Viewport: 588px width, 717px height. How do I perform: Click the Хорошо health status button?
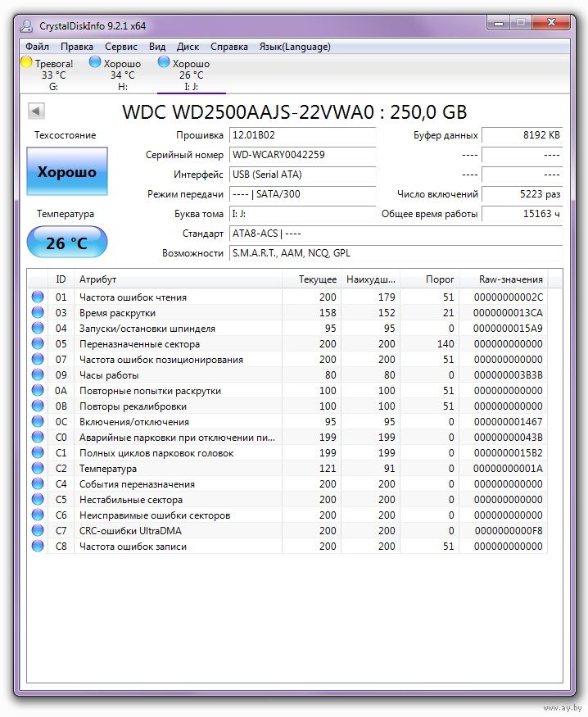[x=67, y=171]
